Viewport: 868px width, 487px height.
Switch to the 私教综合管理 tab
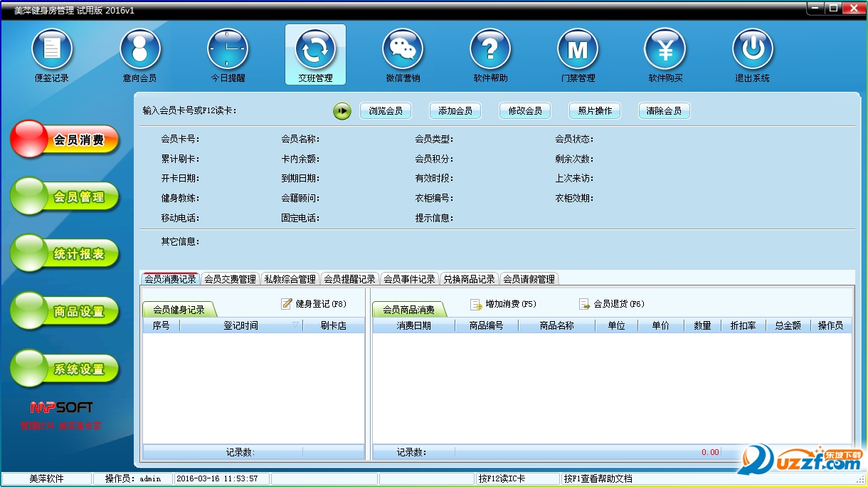point(290,279)
